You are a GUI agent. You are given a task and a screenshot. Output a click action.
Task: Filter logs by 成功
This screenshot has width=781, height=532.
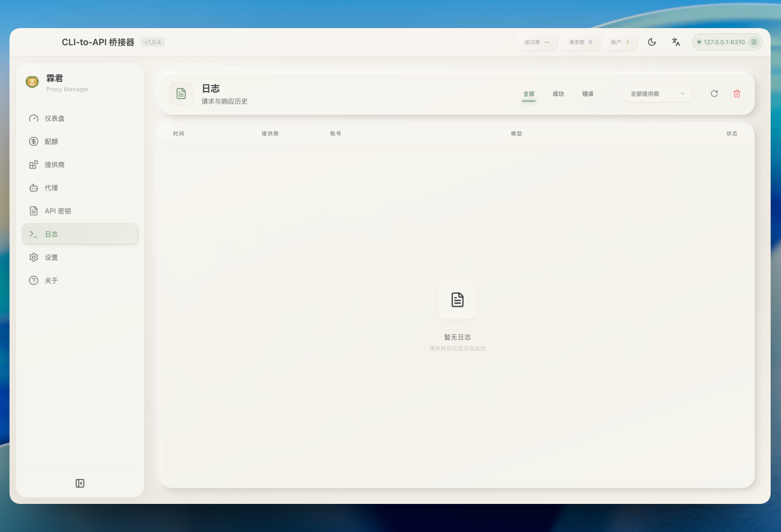click(x=558, y=94)
